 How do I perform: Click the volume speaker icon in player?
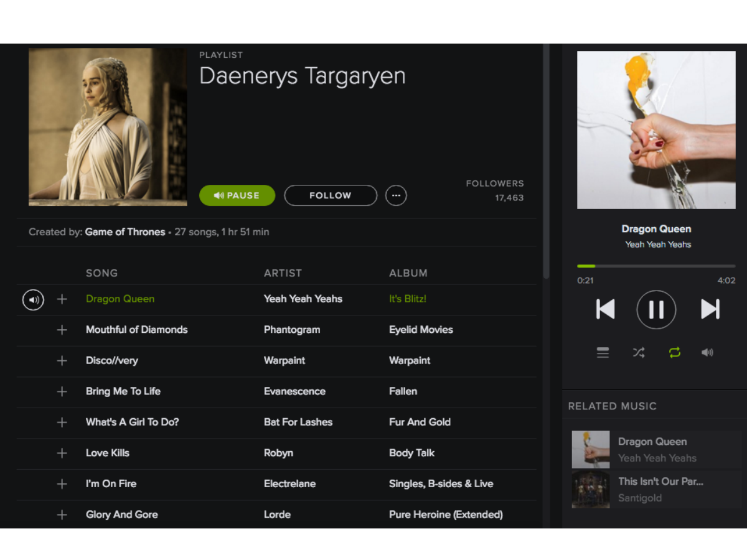(x=707, y=353)
